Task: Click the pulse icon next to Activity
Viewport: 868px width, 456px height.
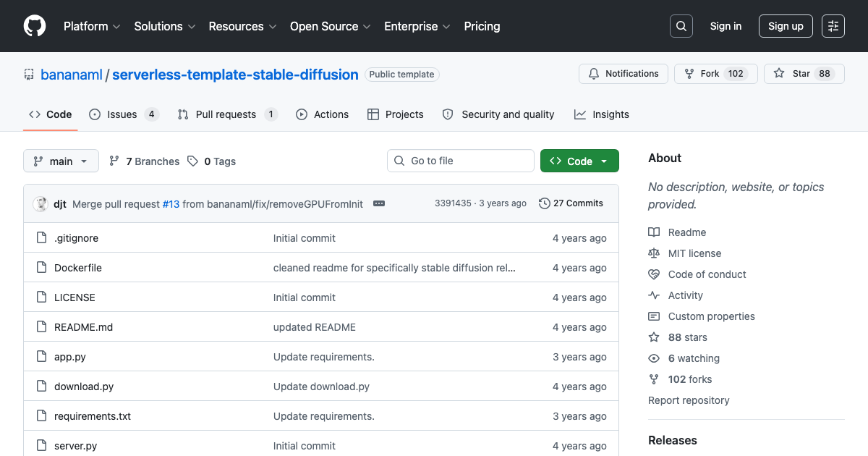Action: point(654,295)
